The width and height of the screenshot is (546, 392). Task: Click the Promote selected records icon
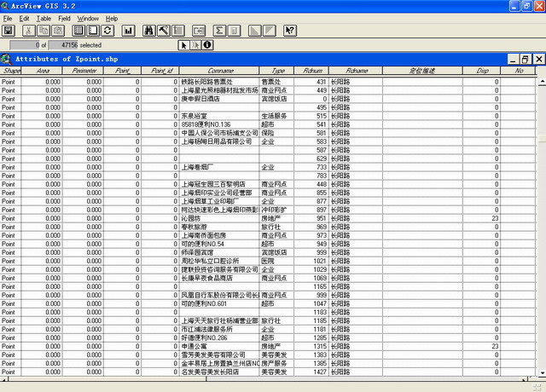coord(178,31)
